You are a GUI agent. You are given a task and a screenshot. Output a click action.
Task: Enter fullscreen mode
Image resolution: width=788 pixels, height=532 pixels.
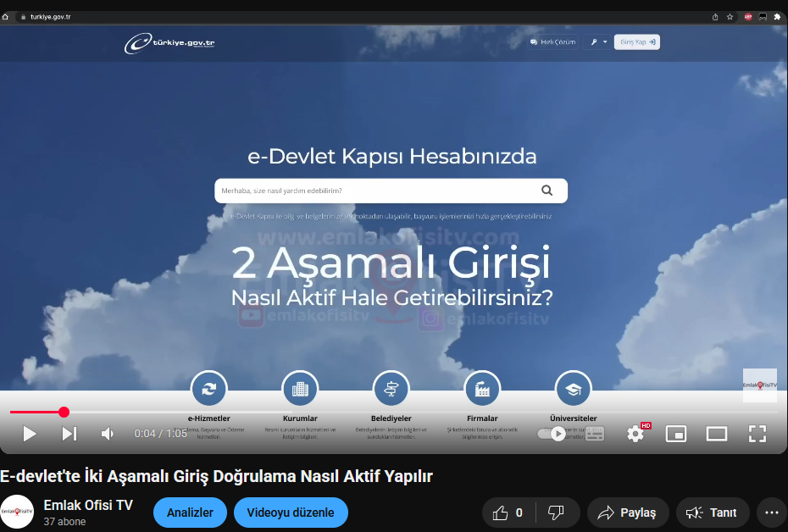[757, 434]
